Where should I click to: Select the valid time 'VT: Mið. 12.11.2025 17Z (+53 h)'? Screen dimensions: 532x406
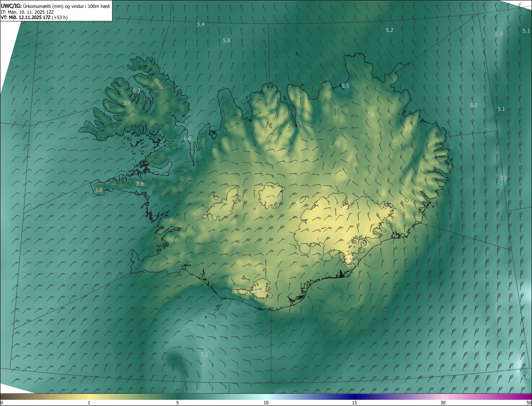34,18
